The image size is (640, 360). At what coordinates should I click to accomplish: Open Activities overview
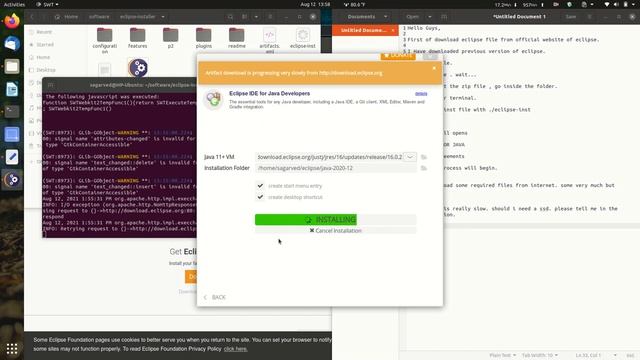coord(14,4)
